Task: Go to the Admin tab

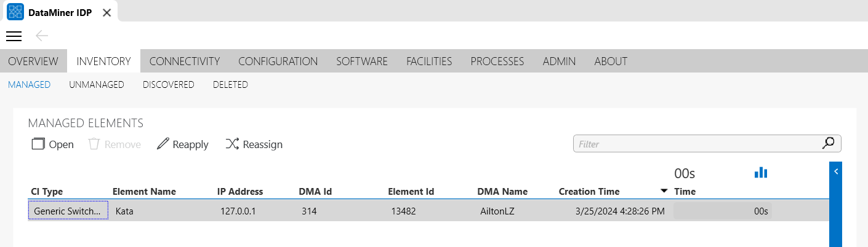Action: (559, 61)
